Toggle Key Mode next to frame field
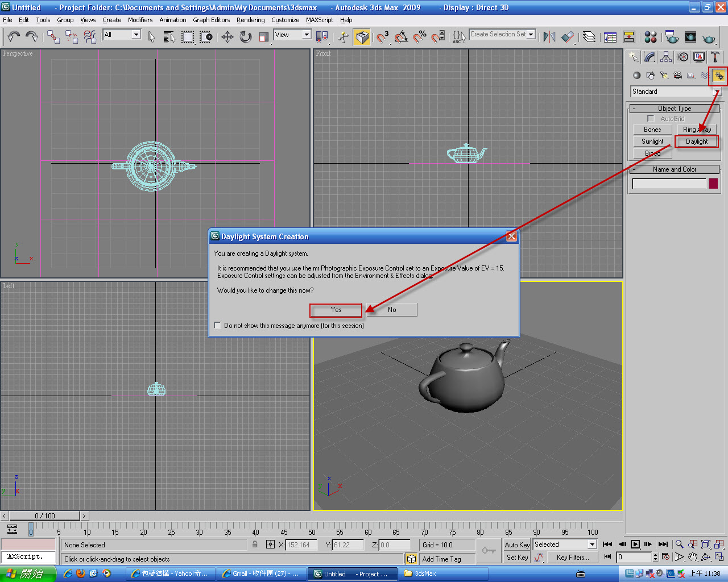 coord(607,557)
